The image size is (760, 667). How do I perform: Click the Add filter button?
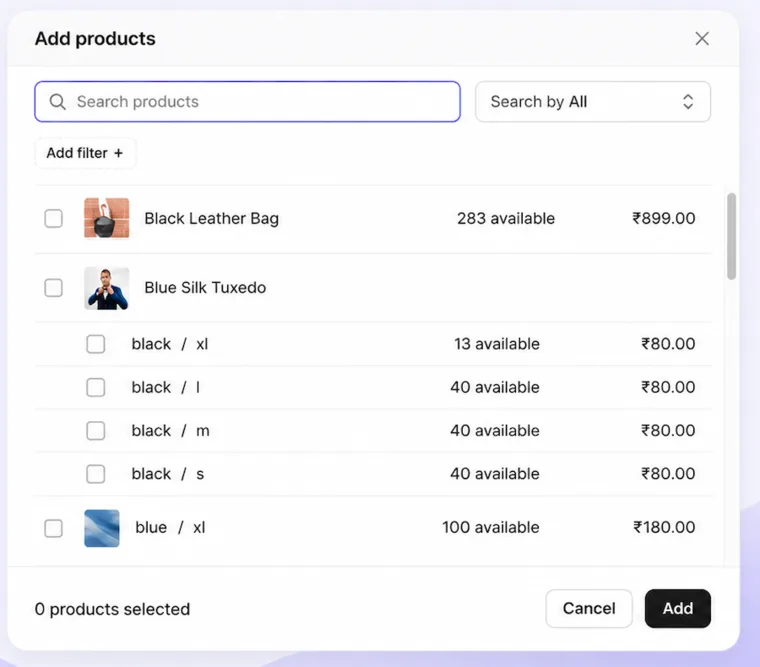[x=85, y=153]
